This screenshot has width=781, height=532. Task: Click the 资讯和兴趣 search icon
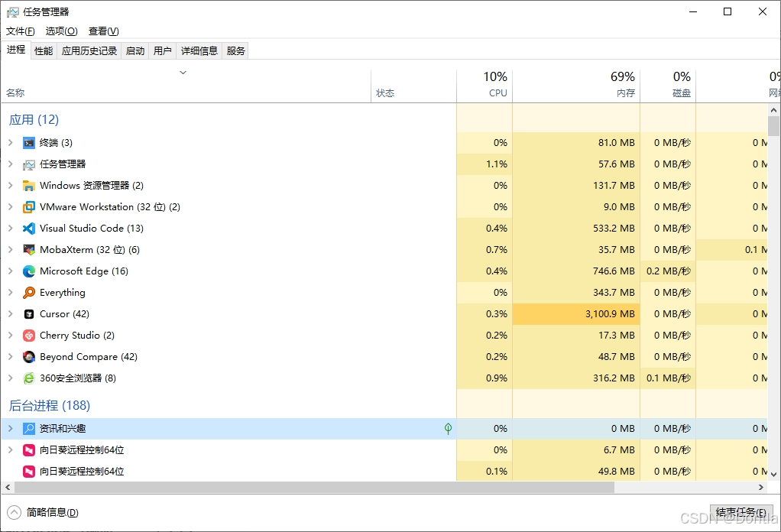pos(29,429)
